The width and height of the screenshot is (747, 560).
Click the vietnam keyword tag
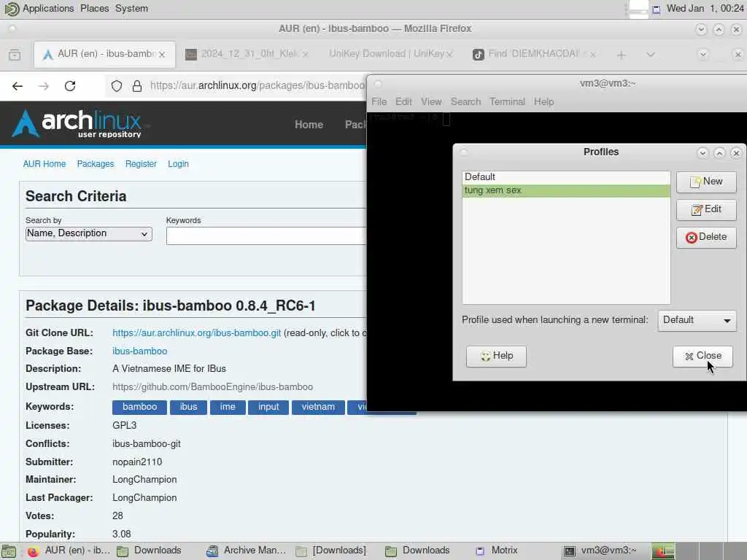point(318,407)
